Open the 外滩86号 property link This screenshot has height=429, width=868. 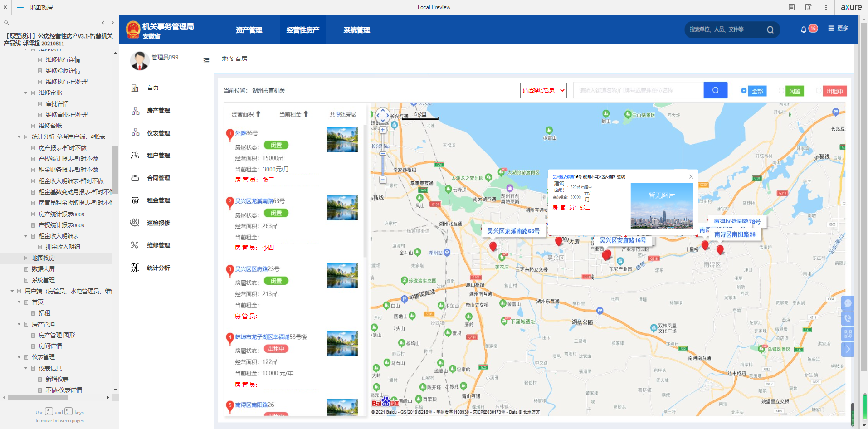tap(246, 133)
